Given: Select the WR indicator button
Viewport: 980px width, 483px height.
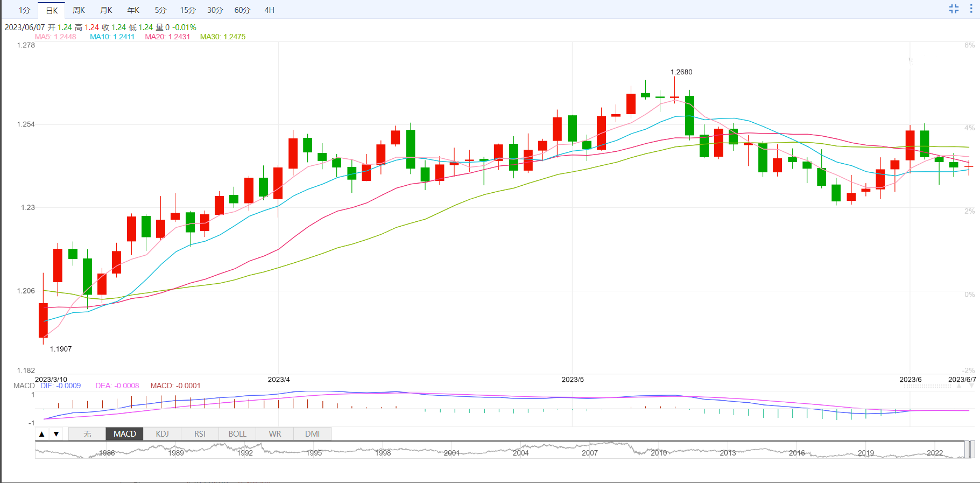Looking at the screenshot, I should (x=275, y=434).
